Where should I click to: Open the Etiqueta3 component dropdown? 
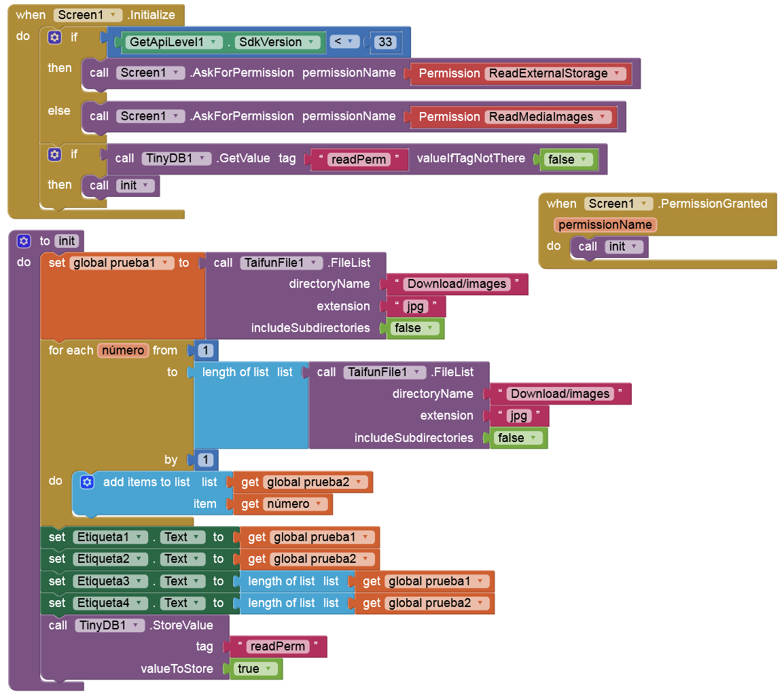(139, 581)
